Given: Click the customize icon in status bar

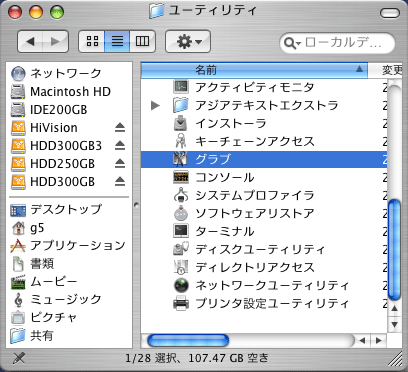Looking at the screenshot, I should click(19, 358).
